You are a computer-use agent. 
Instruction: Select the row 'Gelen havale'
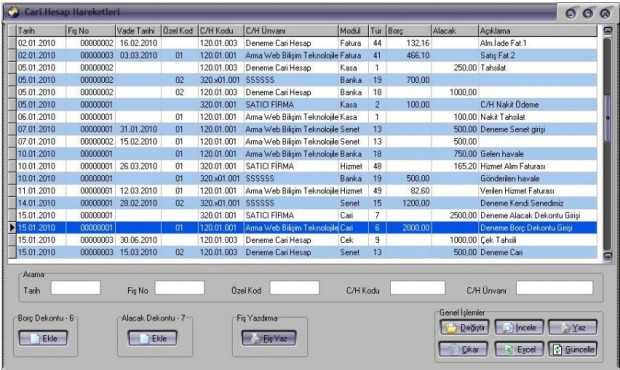pos(302,154)
